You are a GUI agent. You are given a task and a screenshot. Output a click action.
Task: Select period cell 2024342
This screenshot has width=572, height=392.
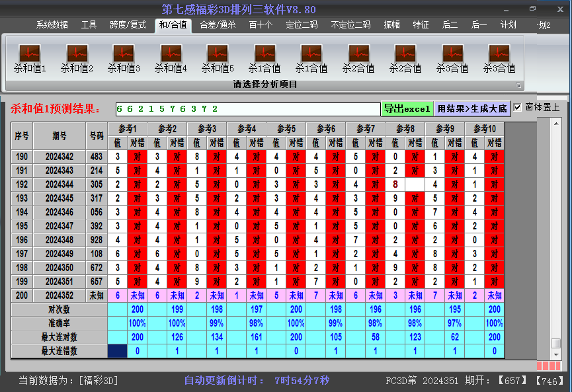[x=60, y=157]
